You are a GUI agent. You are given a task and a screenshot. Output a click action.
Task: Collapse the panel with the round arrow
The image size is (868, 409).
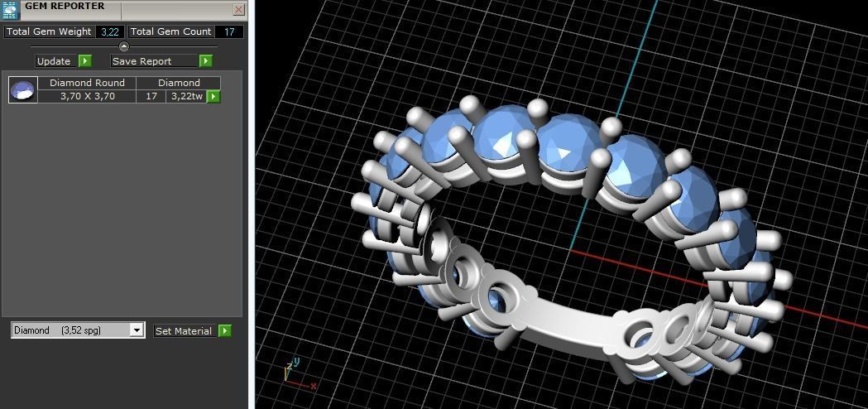(124, 46)
